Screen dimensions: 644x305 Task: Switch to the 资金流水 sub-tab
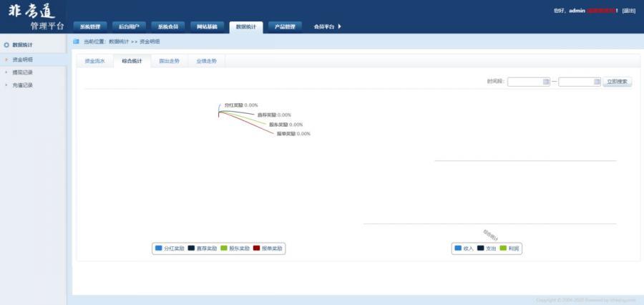(x=95, y=61)
